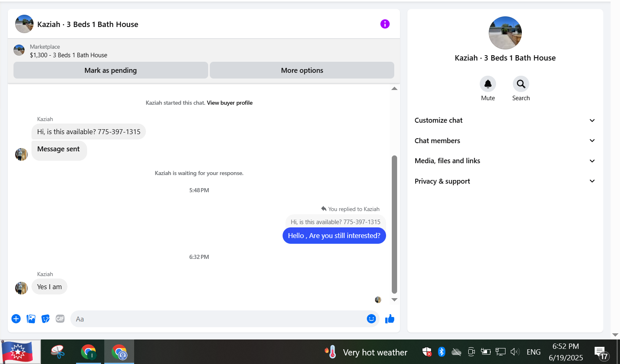Open the Very hot weather widget
The height and width of the screenshot is (364, 620).
[x=366, y=352]
